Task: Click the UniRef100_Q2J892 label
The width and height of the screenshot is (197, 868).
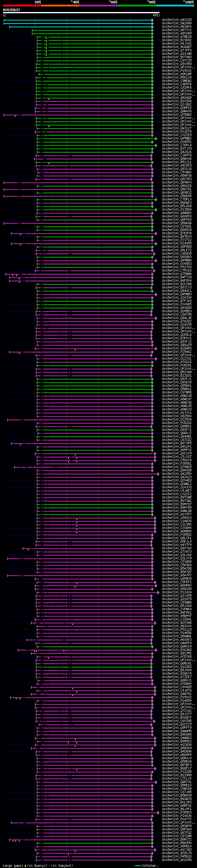Action: pos(177,104)
